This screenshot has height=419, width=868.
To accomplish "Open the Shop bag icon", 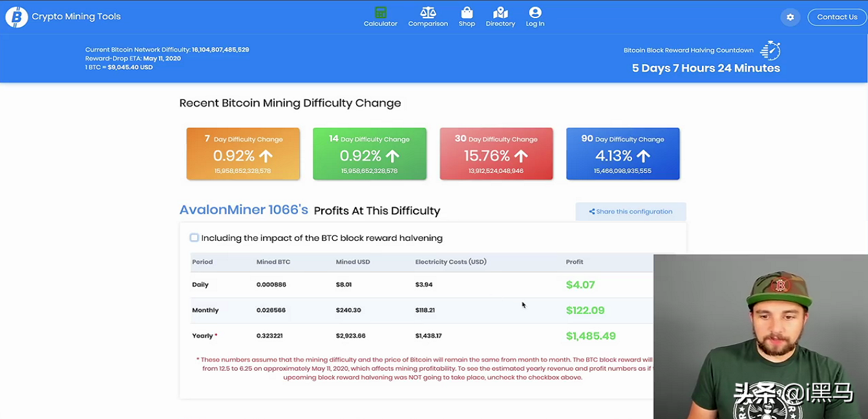I will 467,12.
